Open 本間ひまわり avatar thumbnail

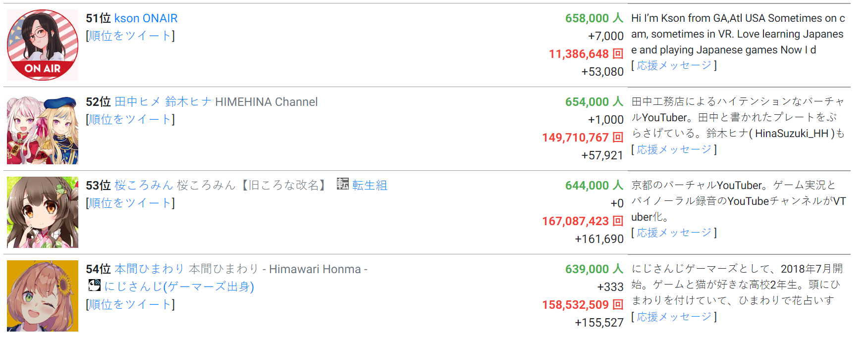pos(43,296)
